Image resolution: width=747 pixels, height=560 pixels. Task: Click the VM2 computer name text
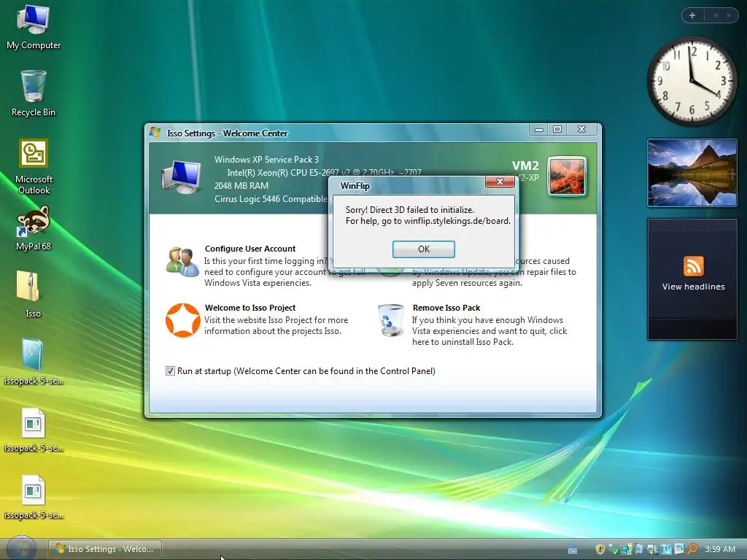coord(525,166)
